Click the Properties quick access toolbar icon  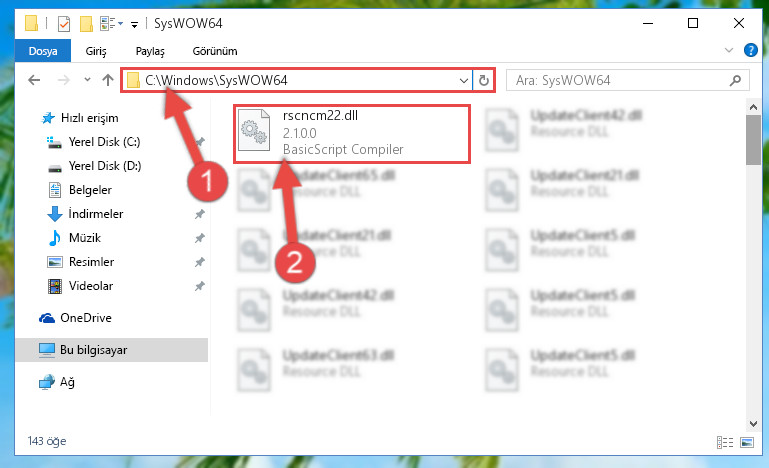[64, 24]
